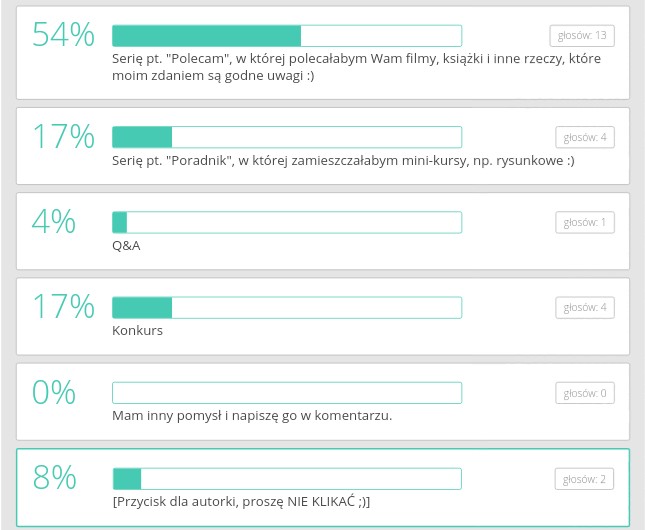Click the 4% percentage label
Screen dimensions: 645x530
54,222
